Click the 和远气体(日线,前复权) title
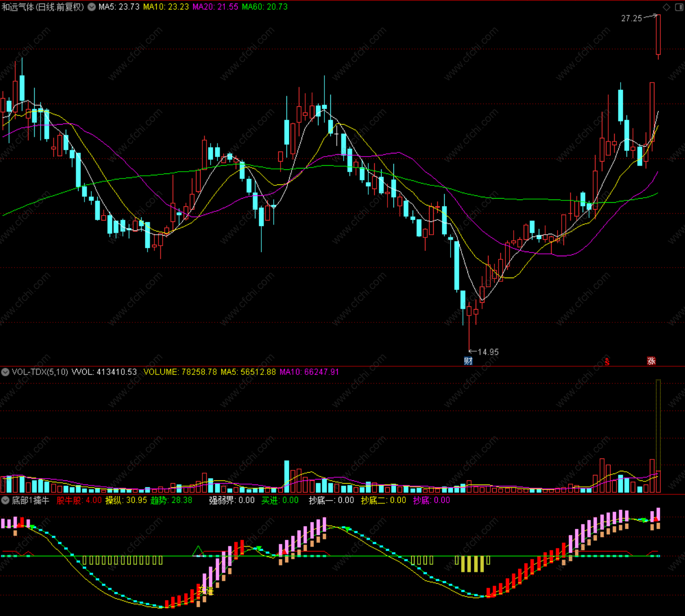The width and height of the screenshot is (685, 616). pyautogui.click(x=43, y=7)
